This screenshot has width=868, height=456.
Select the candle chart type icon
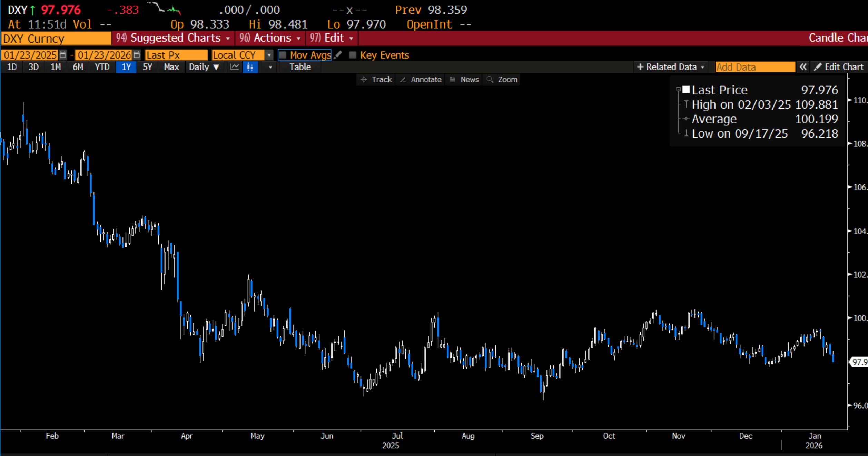pos(250,67)
